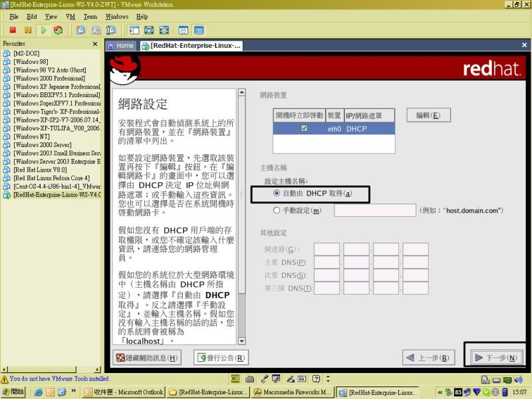Switch to the Home tab

pyautogui.click(x=121, y=45)
